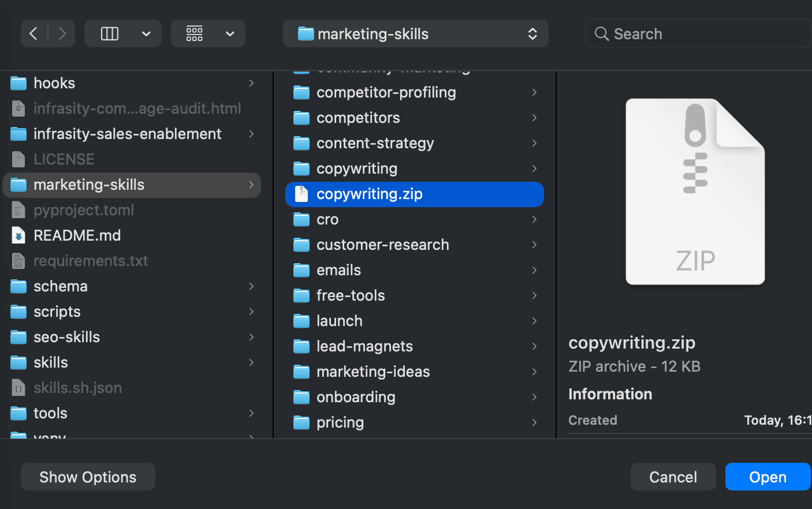Select infrasity-com...age-audit.html file icon
The height and width of the screenshot is (509, 812).
[18, 108]
